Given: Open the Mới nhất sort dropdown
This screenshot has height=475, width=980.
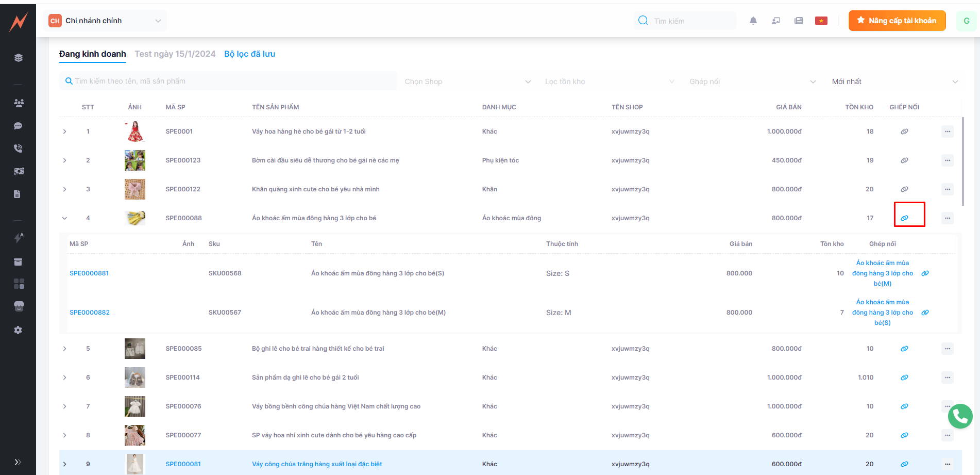Looking at the screenshot, I should click(894, 81).
